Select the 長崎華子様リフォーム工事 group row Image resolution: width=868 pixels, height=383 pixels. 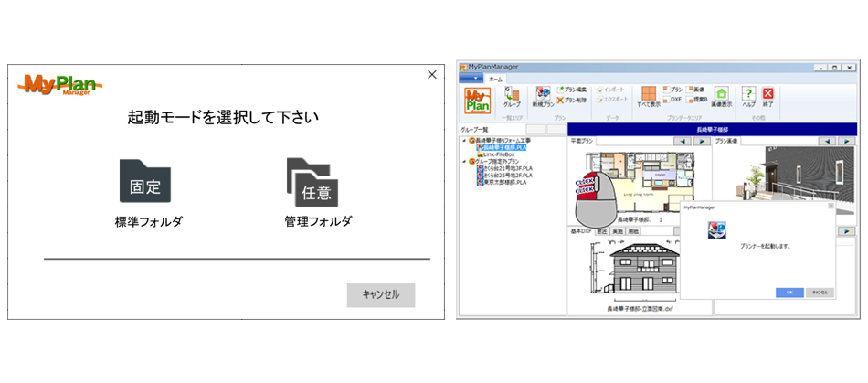(x=500, y=141)
